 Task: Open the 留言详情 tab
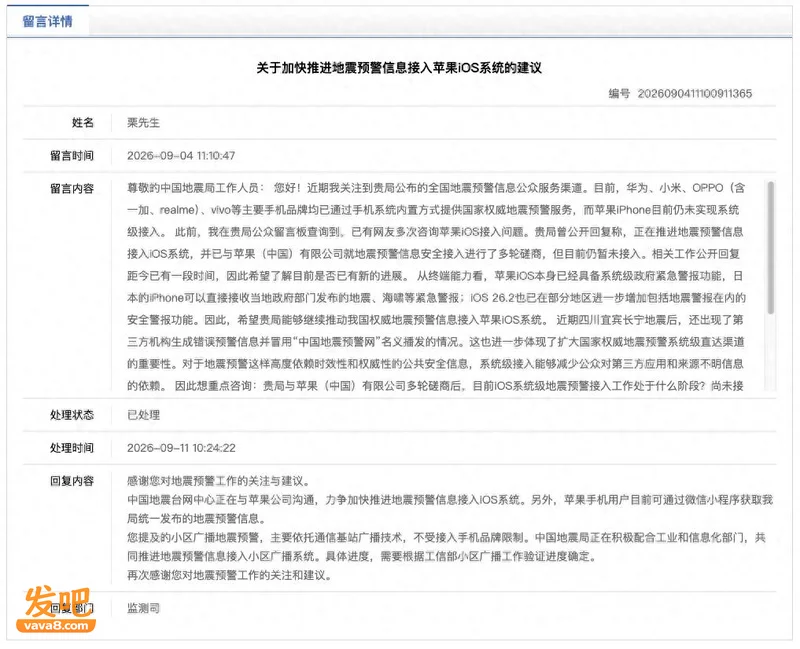tap(47, 21)
